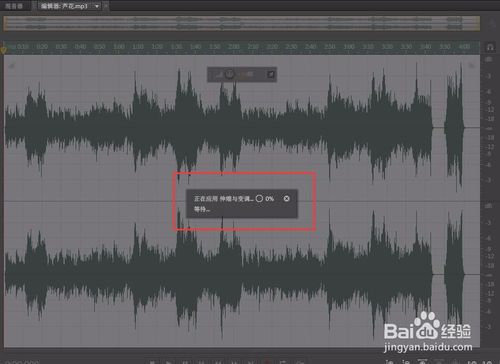Click the HUD pin icon above the waveform
This screenshot has height=364, width=500.
click(271, 74)
